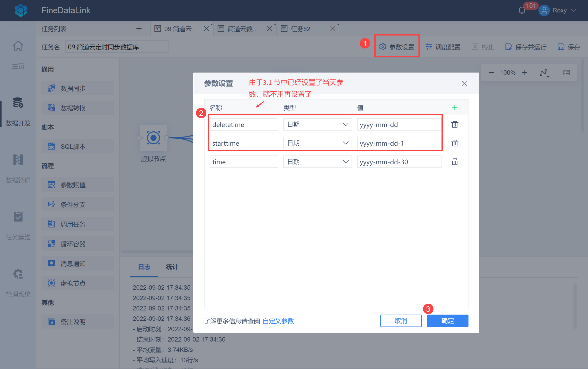Viewport: 588px width, 369px height.
Task: Open 数据管道 in sidebar
Action: tap(18, 169)
